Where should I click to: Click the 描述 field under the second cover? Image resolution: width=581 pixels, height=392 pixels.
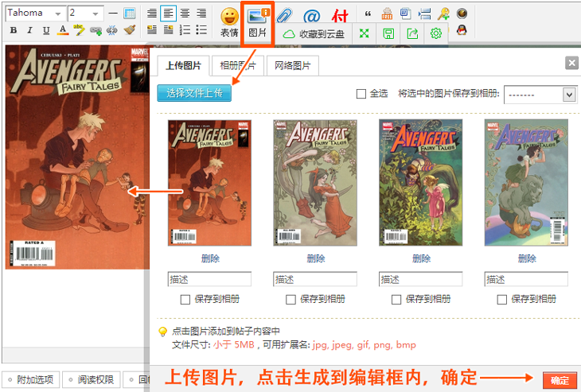coord(315,279)
